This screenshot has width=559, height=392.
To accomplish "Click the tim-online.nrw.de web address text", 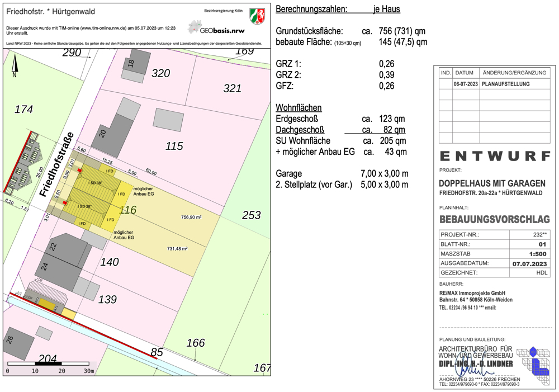I will pos(103,27).
